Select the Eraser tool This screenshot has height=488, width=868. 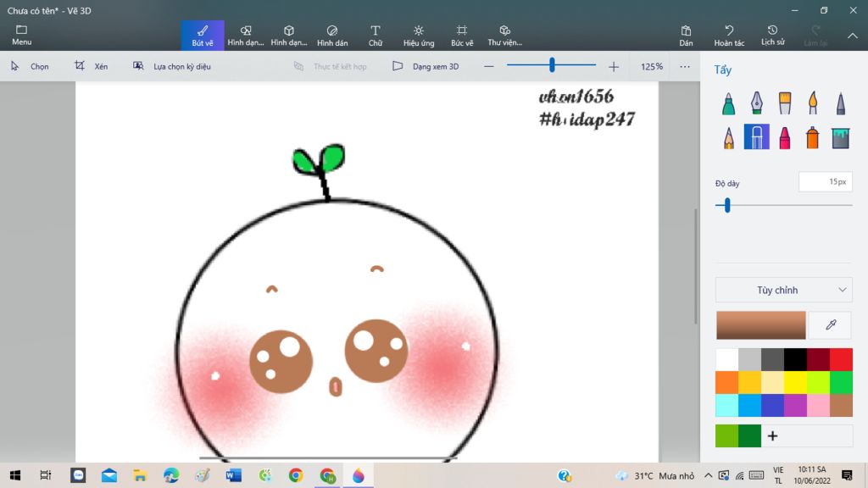click(757, 137)
